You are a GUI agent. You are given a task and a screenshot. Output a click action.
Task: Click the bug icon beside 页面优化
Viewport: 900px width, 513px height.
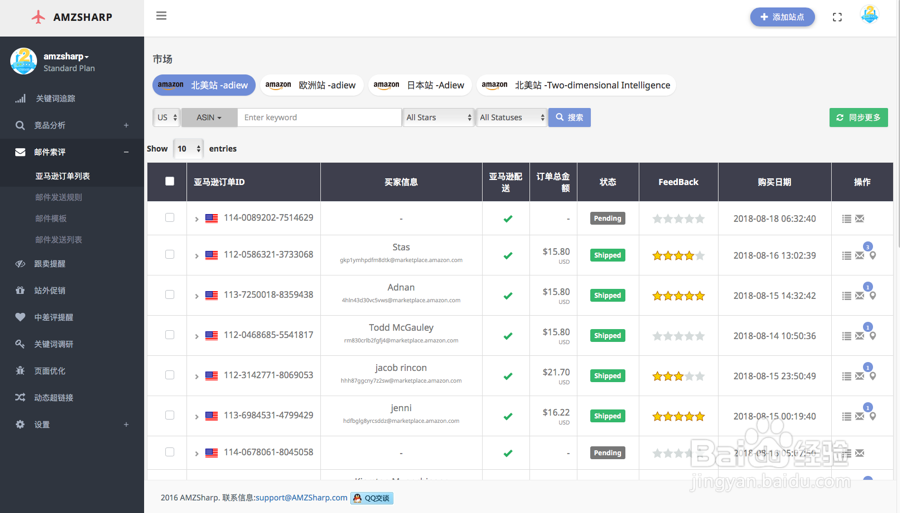pyautogui.click(x=20, y=371)
